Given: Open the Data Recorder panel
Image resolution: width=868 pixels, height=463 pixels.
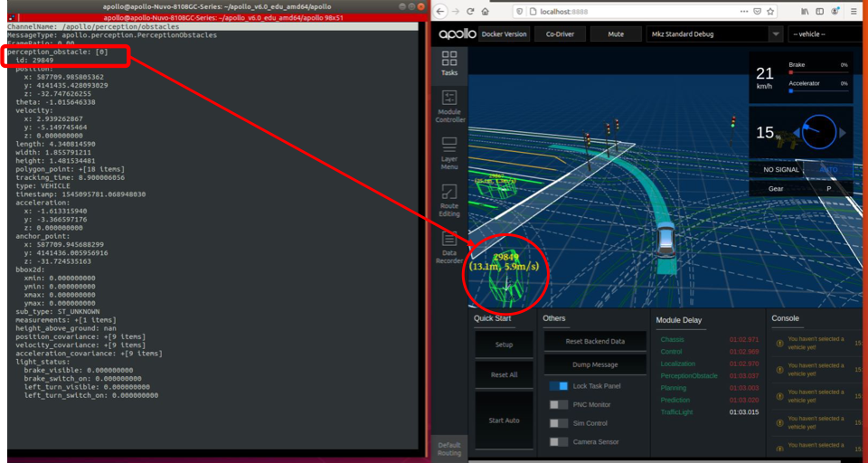Looking at the screenshot, I should point(449,247).
